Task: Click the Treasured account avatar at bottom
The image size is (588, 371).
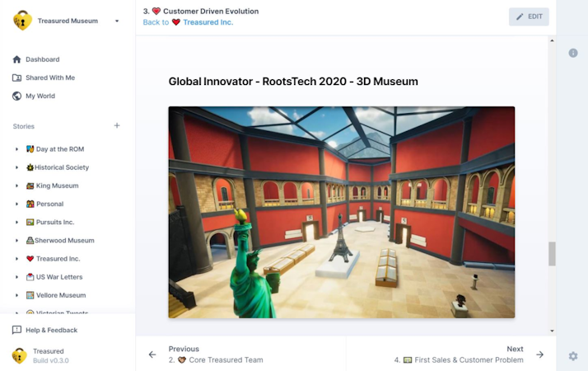Action: (20, 355)
